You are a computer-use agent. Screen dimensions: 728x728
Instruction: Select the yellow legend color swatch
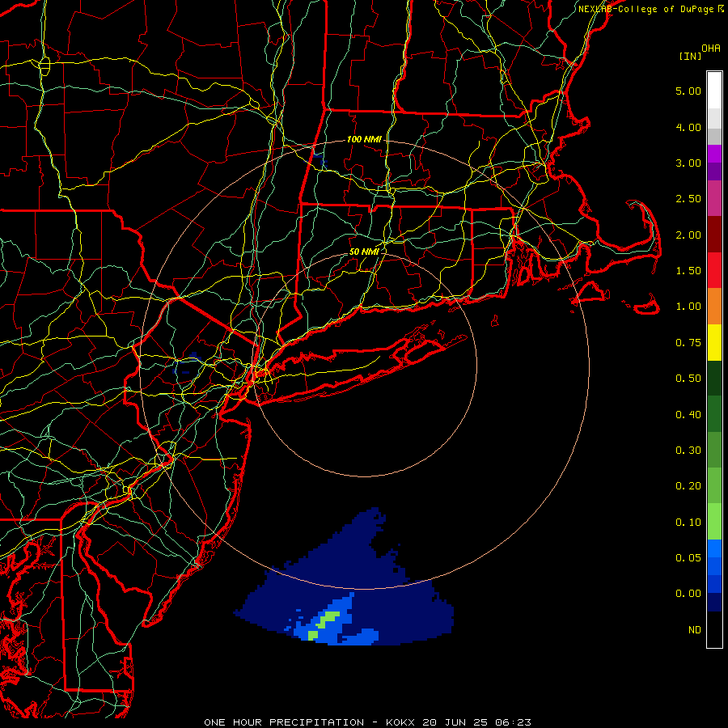[714, 342]
